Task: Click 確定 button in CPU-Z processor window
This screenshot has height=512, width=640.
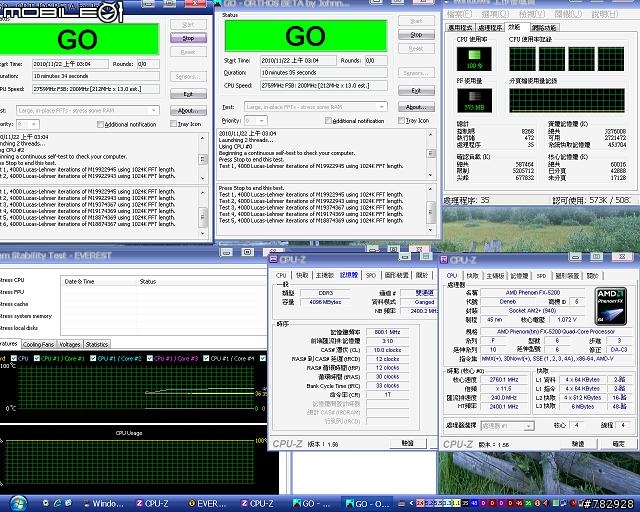Action: click(619, 444)
